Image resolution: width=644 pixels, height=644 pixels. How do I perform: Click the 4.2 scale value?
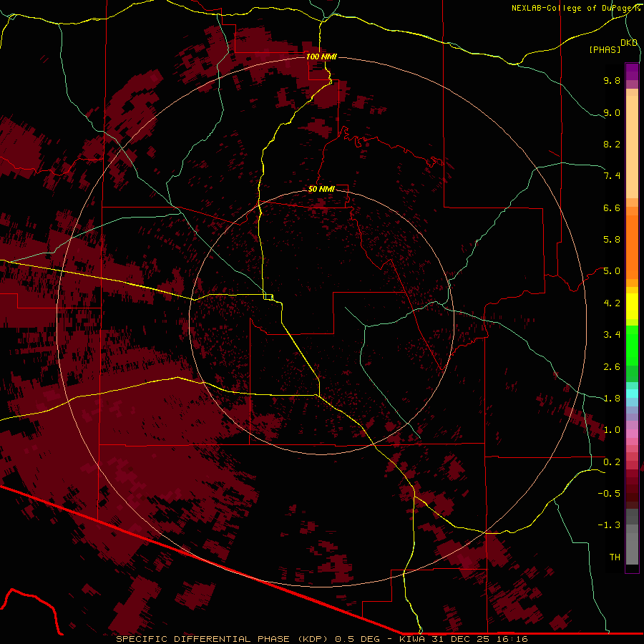click(x=612, y=303)
